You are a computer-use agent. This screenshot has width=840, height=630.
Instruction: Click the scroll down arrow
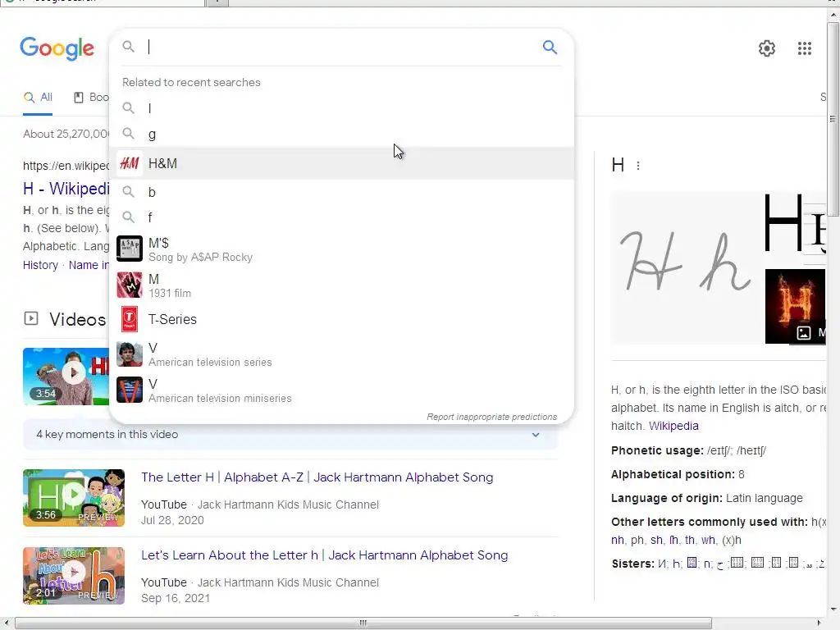click(833, 609)
